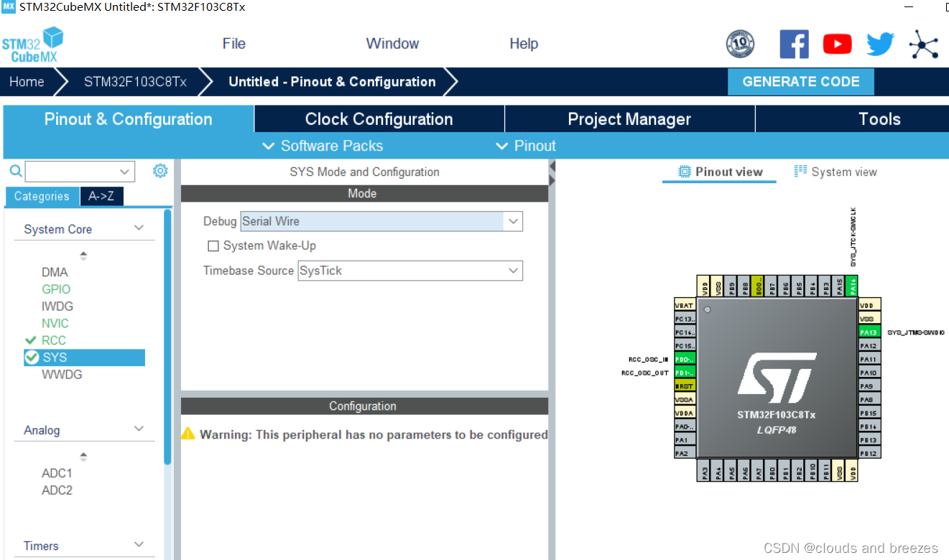Collapse the System Core category
Viewport: 949px width, 560px height.
[x=139, y=228]
